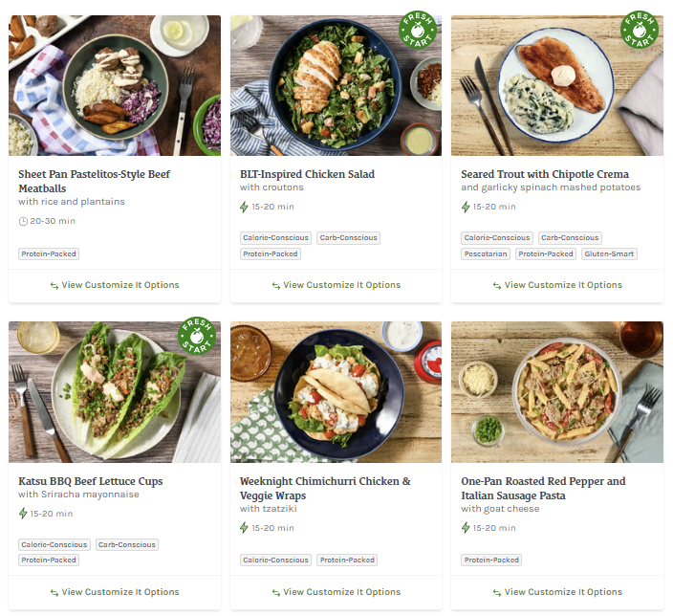The width and height of the screenshot is (673, 616).
Task: Open the Sheet Pan Beef Meatballs photo
Action: coord(115,85)
